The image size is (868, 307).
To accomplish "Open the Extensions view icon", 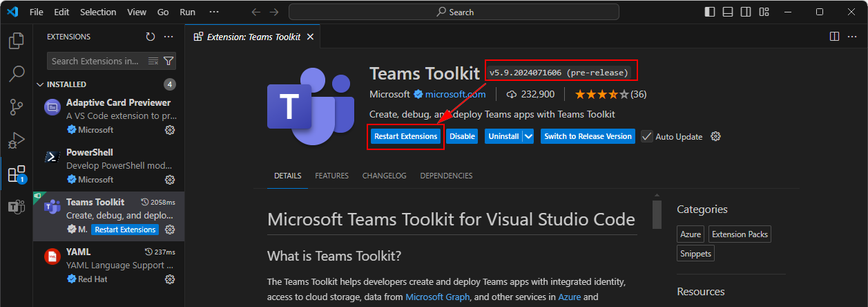I will [17, 174].
